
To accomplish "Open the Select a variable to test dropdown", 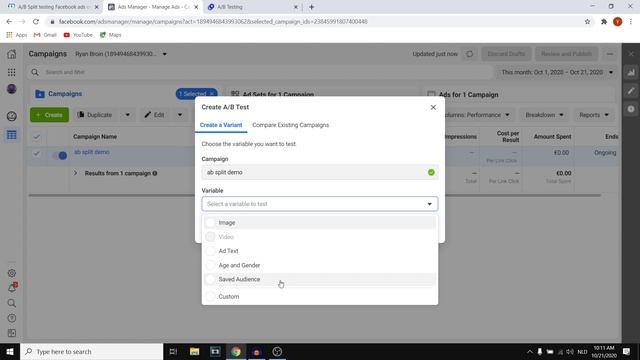I will (320, 204).
